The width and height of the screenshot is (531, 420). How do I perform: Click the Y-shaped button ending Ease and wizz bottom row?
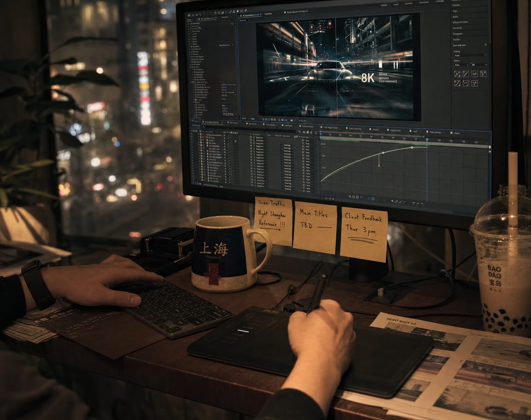pos(475,83)
